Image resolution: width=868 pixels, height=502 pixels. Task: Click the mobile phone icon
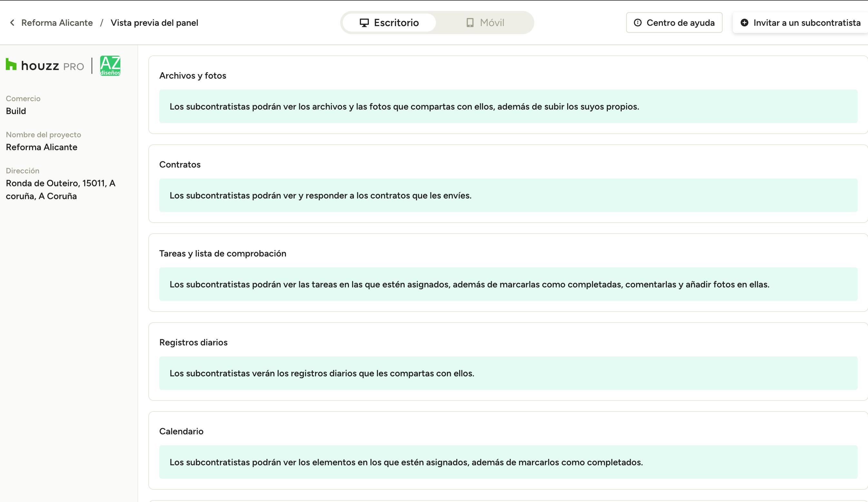pos(470,23)
